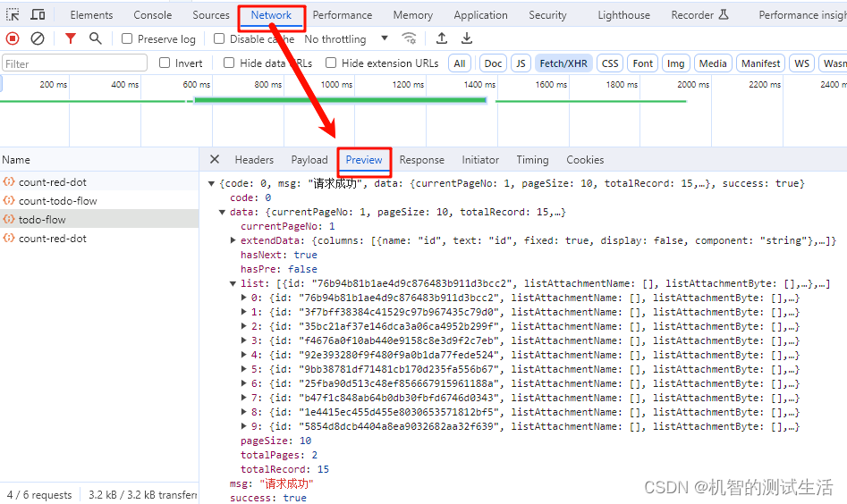The height and width of the screenshot is (504, 847).
Task: Collapse the data object node
Action: (x=222, y=212)
